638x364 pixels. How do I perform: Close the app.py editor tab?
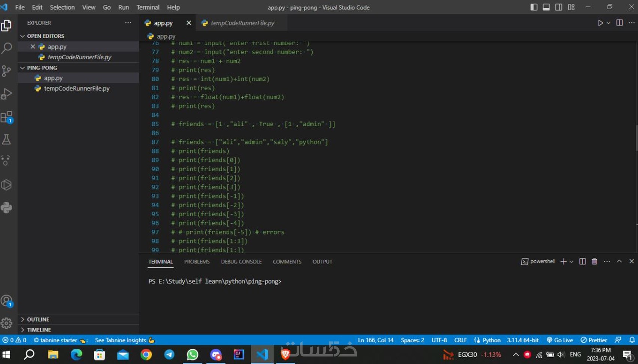[189, 23]
